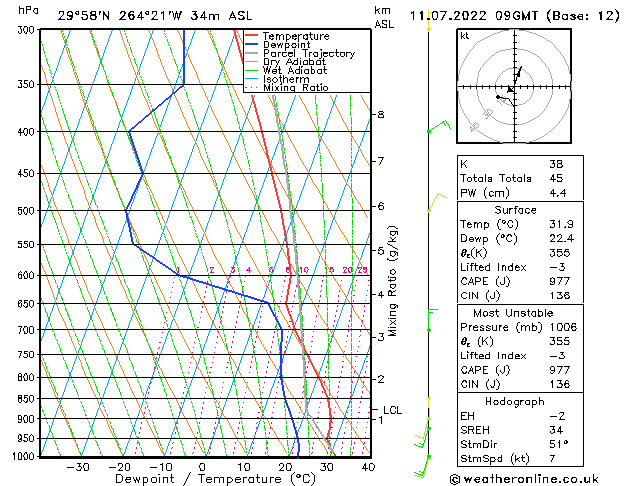The image size is (629, 486).
Task: Click the wind barb at 700 hPa level
Action: [x=432, y=320]
